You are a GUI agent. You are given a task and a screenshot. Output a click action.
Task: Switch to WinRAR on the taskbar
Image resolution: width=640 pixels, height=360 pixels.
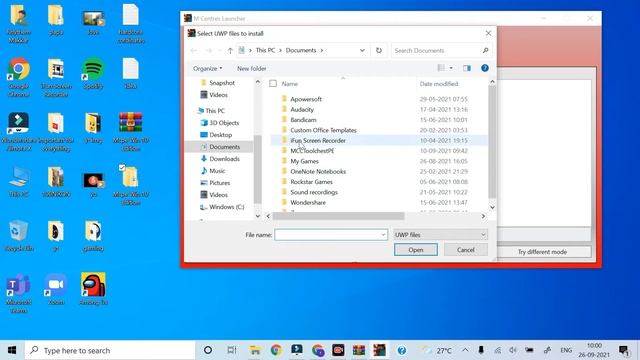[359, 350]
